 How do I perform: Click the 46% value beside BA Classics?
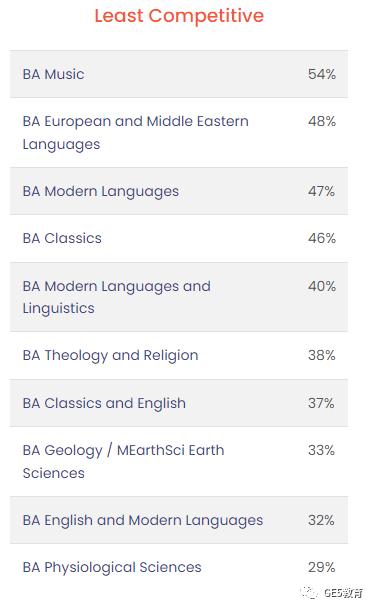(x=322, y=238)
